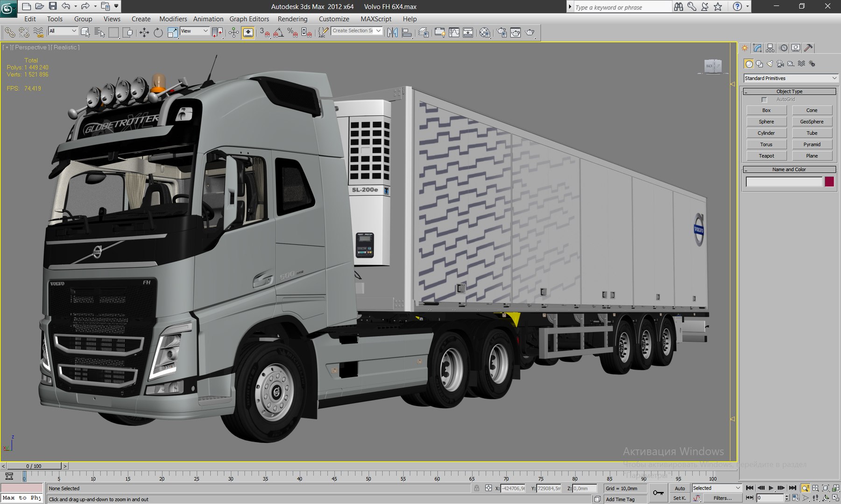Open the Rendered Frame Window

click(516, 32)
